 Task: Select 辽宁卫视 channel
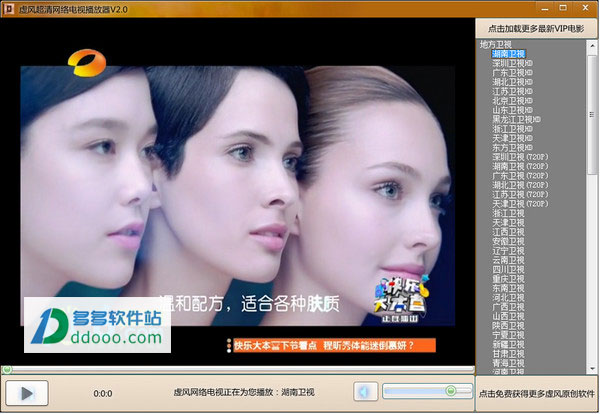click(509, 251)
